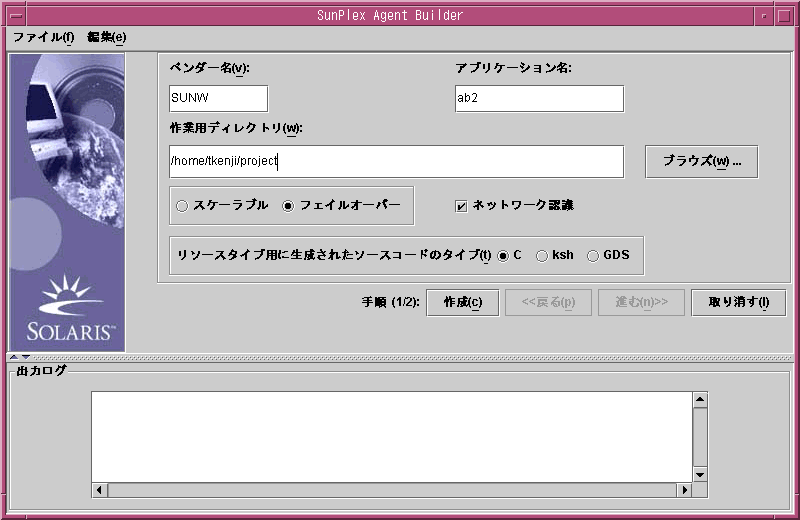
Task: Open the 編集(e) menu
Action: pos(107,37)
